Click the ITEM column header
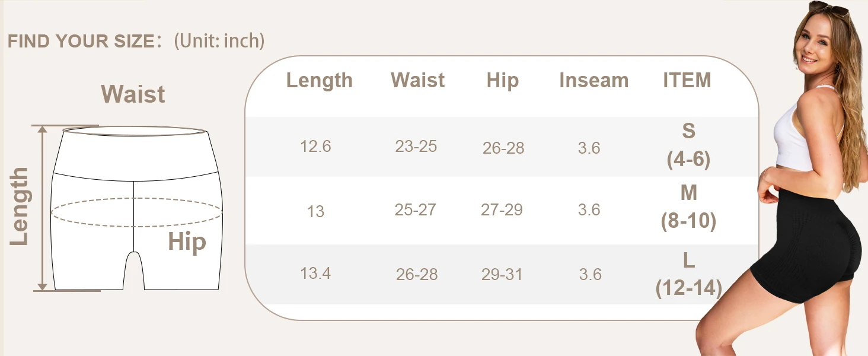Screen dimensions: 868x356 (x=687, y=80)
